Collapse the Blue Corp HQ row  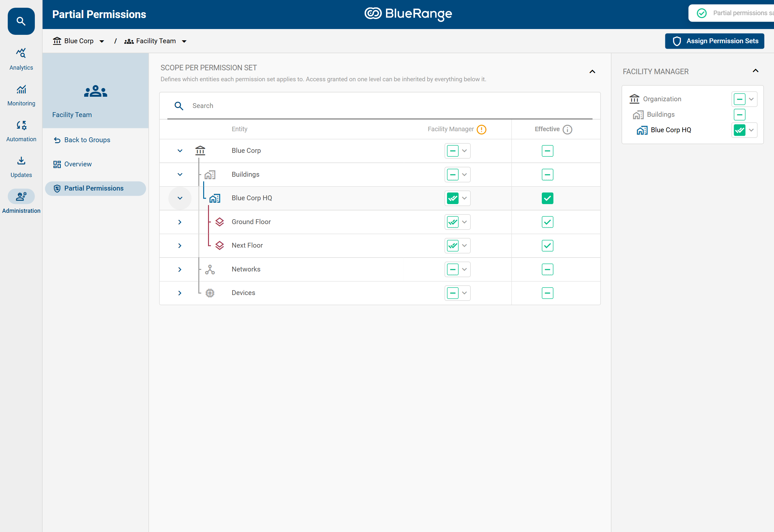(180, 198)
